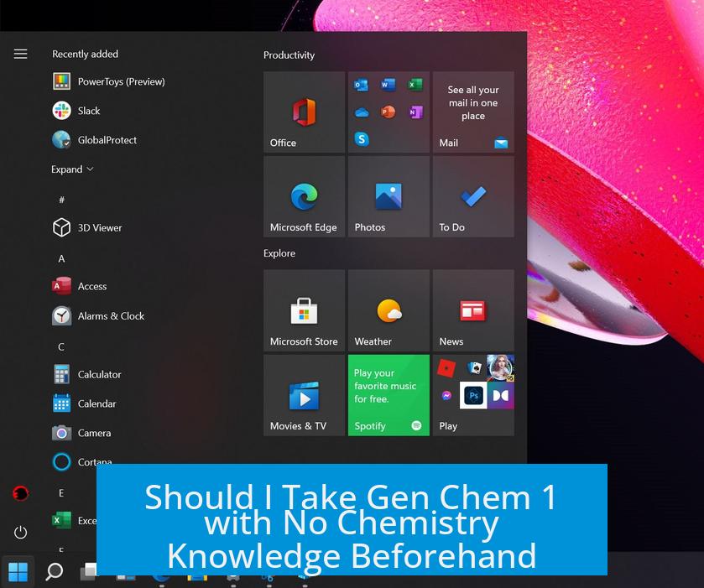
Task: Open the green Spotify tile
Action: coord(389,395)
